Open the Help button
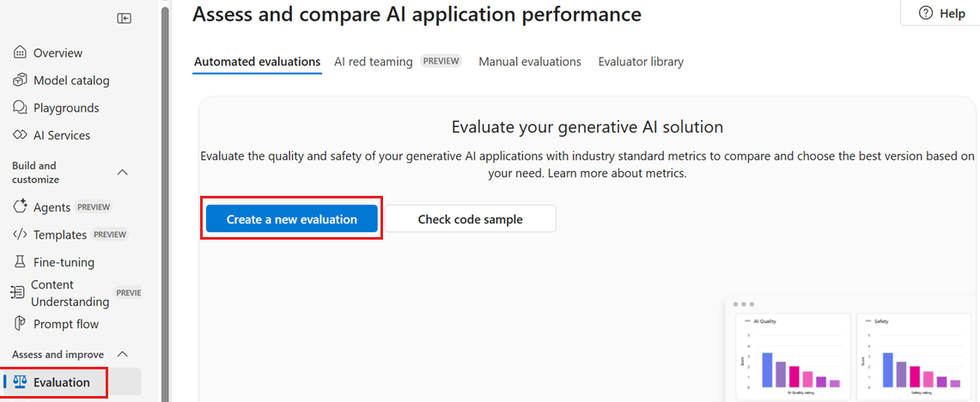This screenshot has height=402, width=980. point(941,14)
